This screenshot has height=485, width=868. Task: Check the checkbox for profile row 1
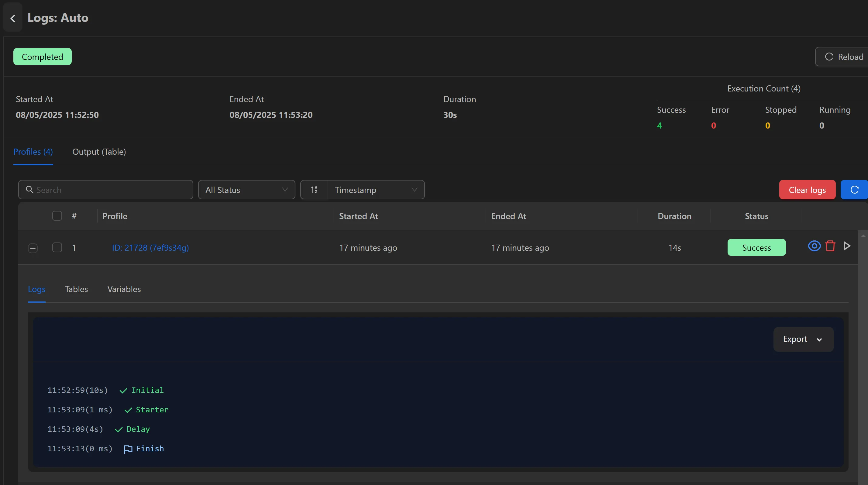57,248
